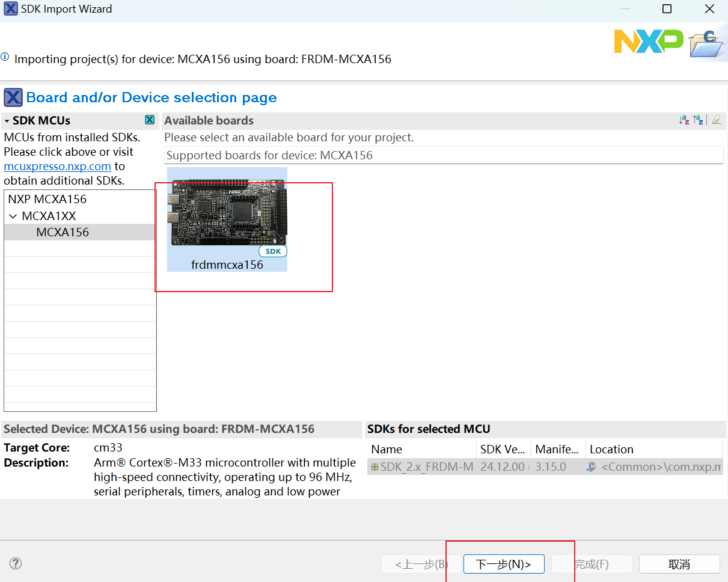Viewport: 728px width, 582px height.
Task: Click the SDK Version column header
Action: [504, 449]
